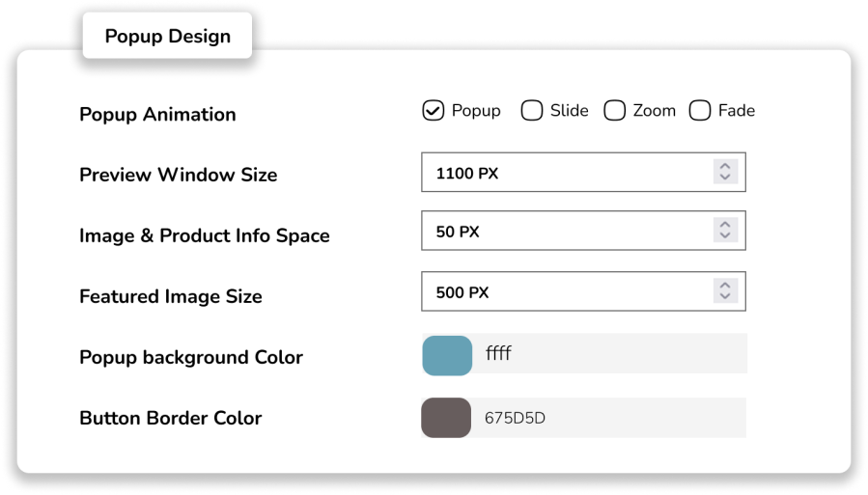
Task: Increase Featured Image Size with up arrow
Action: pyautogui.click(x=725, y=285)
